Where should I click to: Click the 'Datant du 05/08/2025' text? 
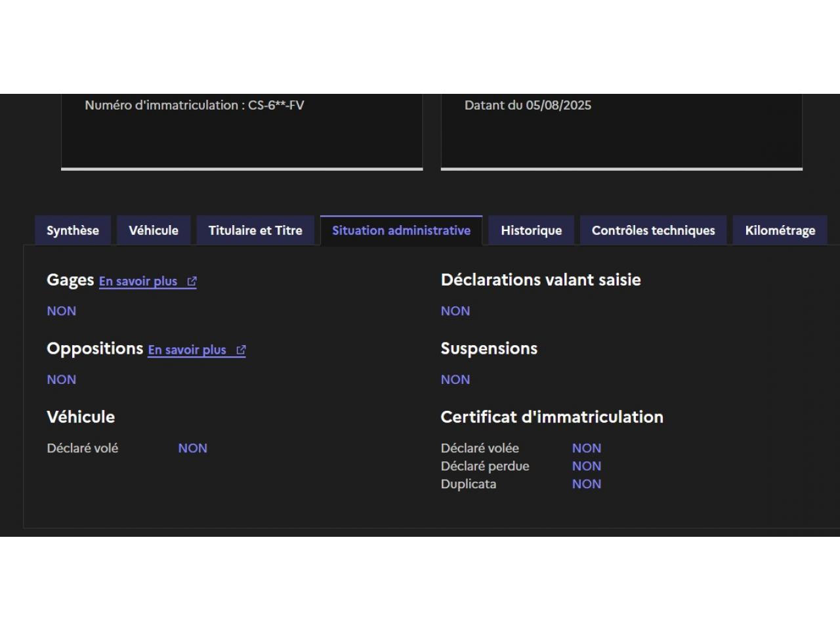(528, 105)
